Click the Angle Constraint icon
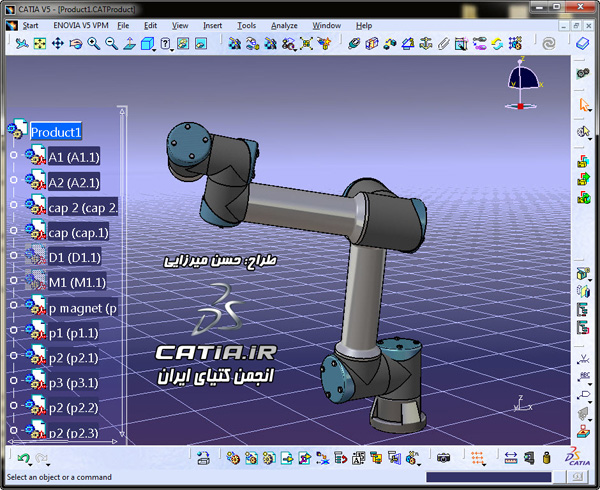This screenshot has height=490, width=600. click(x=408, y=44)
